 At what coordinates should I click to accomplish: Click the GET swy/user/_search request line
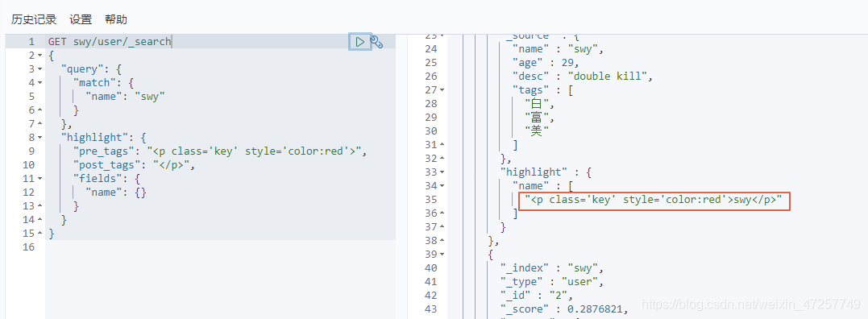[110, 41]
